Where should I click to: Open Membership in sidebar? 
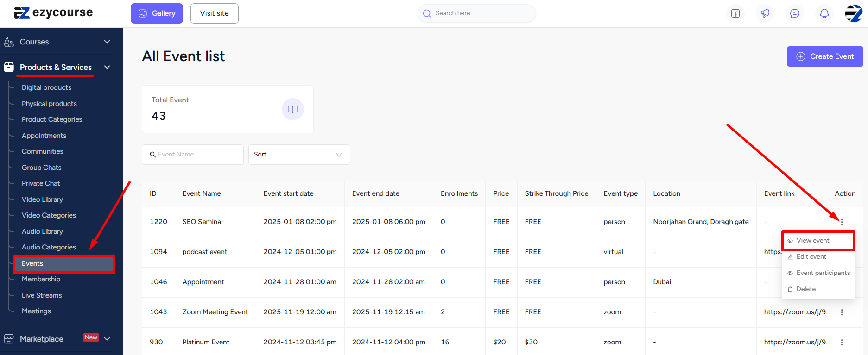[x=41, y=279]
